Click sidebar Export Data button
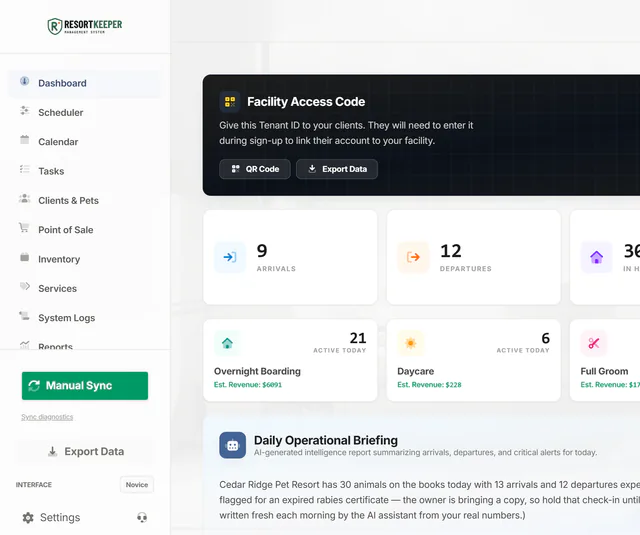This screenshot has height=535, width=640. pos(85,451)
